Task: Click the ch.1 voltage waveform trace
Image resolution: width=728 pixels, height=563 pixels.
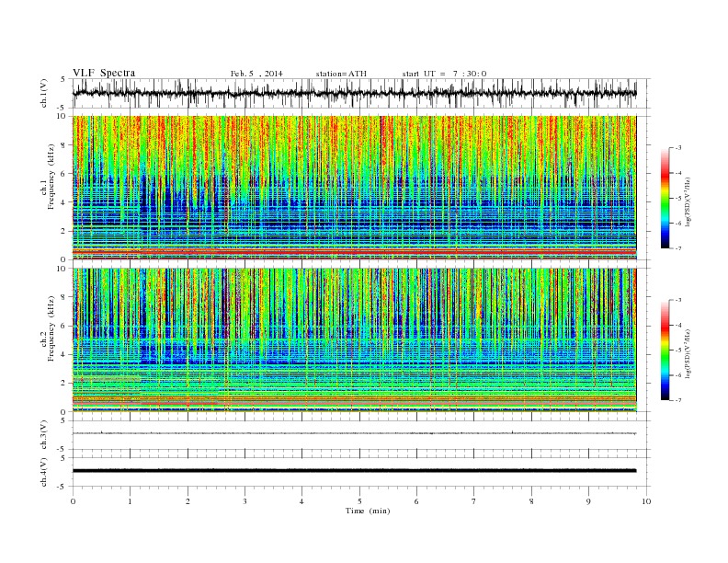Action: [354, 93]
